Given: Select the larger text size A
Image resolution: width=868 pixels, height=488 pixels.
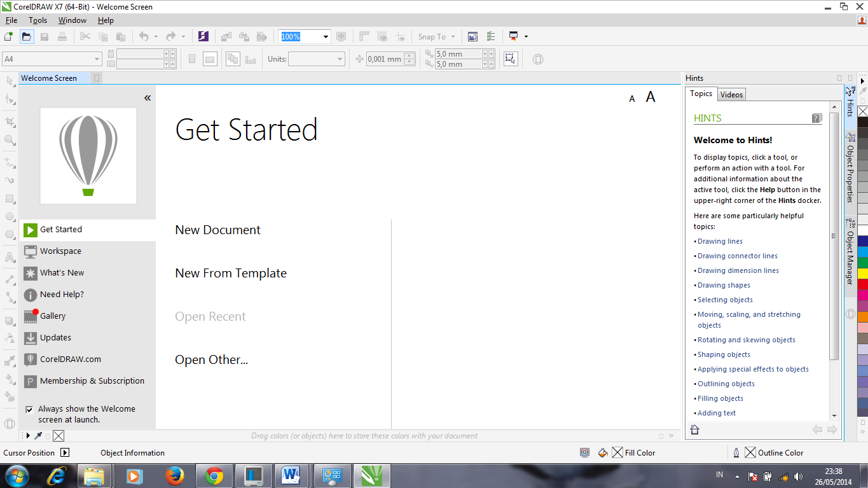Looking at the screenshot, I should (651, 97).
